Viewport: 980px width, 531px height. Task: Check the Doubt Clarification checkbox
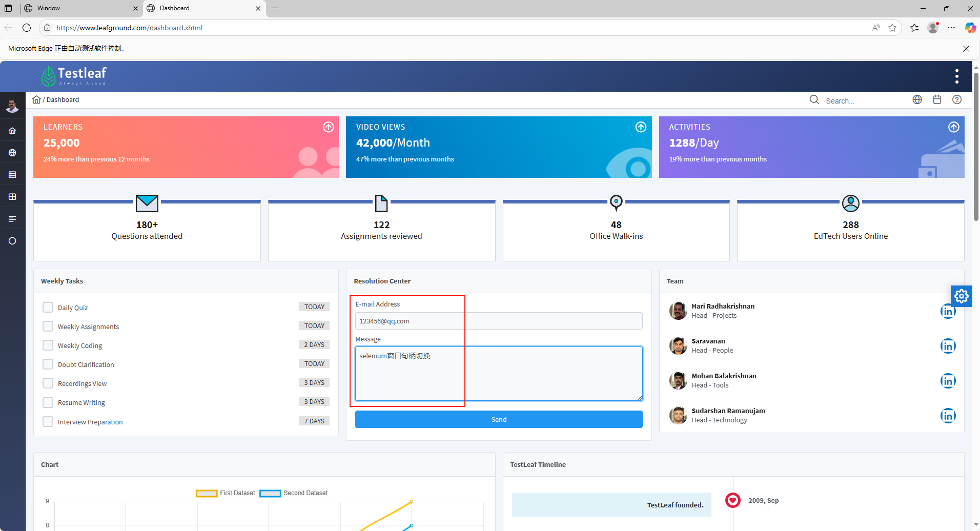tap(48, 364)
